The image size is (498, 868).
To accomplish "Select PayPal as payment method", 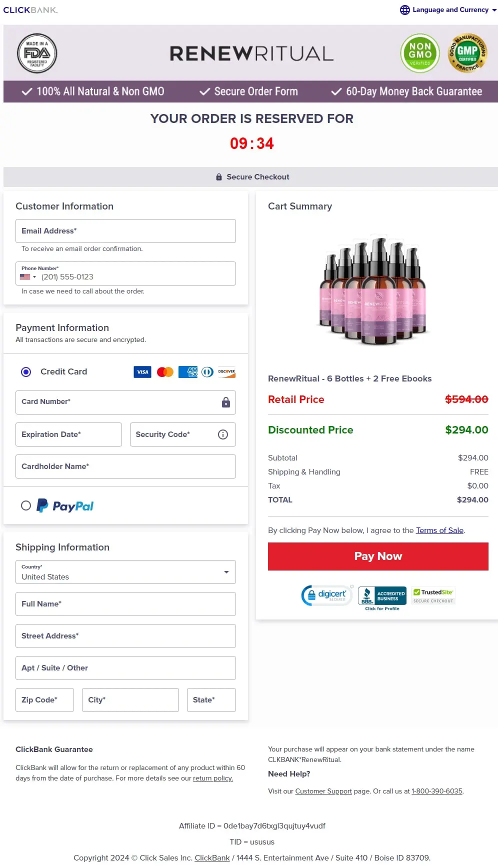I will pos(26,505).
